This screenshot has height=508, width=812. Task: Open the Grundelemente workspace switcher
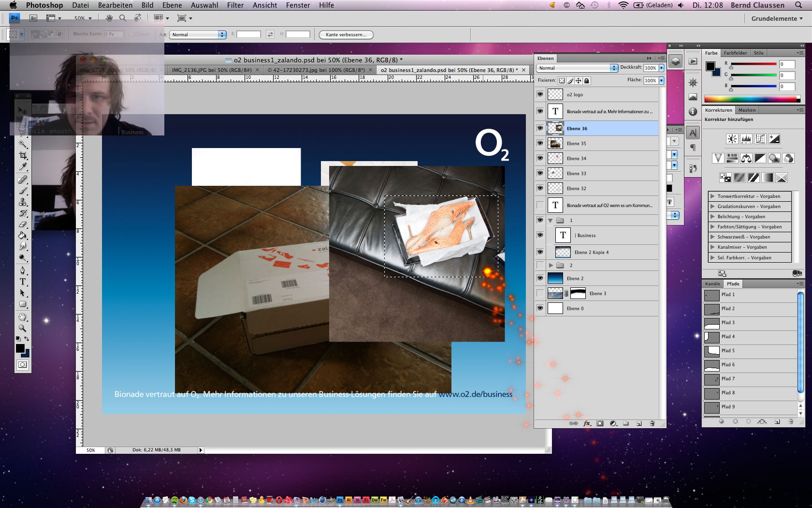coord(776,18)
